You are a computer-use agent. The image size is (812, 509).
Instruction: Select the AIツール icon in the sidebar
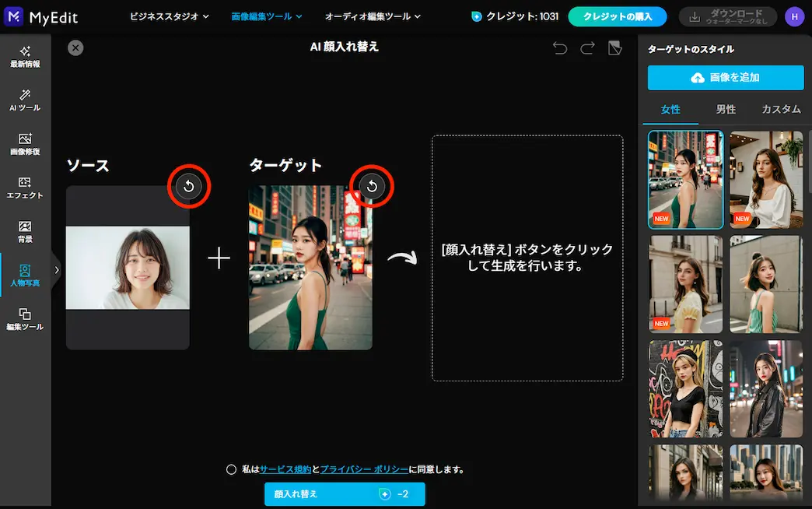pos(25,100)
